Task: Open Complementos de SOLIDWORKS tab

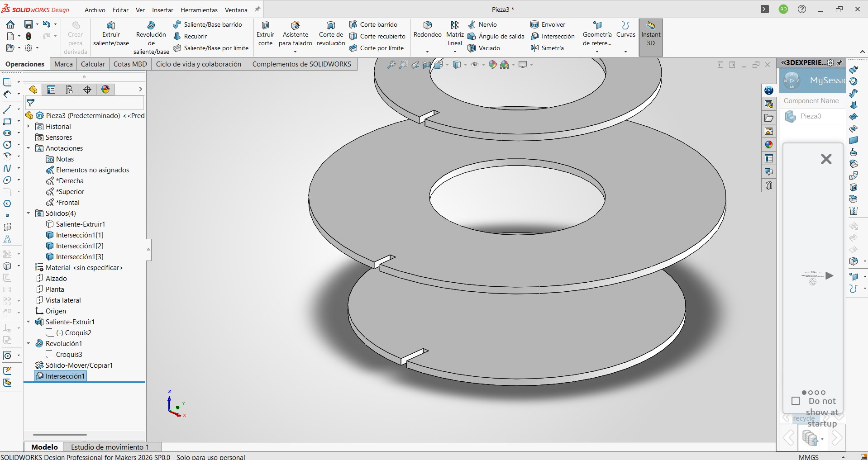Action: (x=301, y=64)
